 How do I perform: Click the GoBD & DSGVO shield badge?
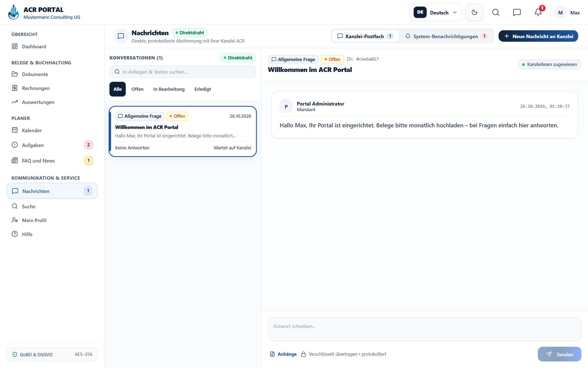click(x=52, y=354)
